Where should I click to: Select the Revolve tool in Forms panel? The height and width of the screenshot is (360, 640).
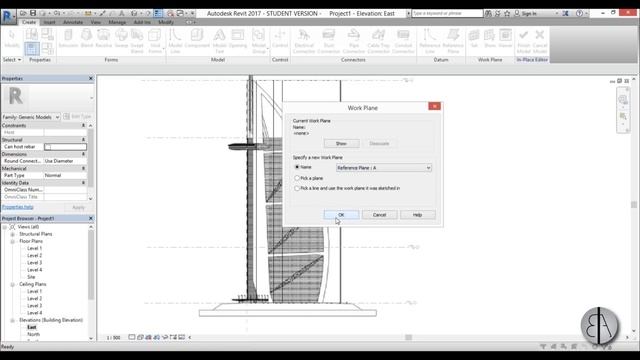point(103,39)
